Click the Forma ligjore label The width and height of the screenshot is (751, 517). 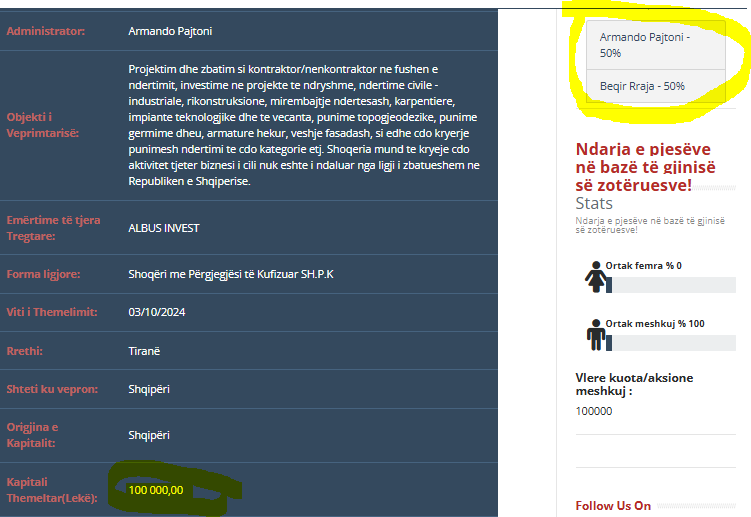click(43, 274)
